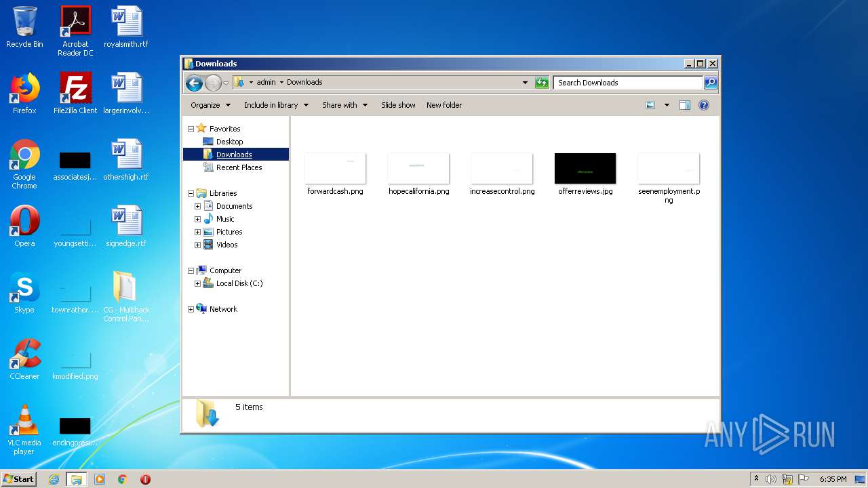
Task: Click the taskbar Opera icon
Action: point(145,479)
